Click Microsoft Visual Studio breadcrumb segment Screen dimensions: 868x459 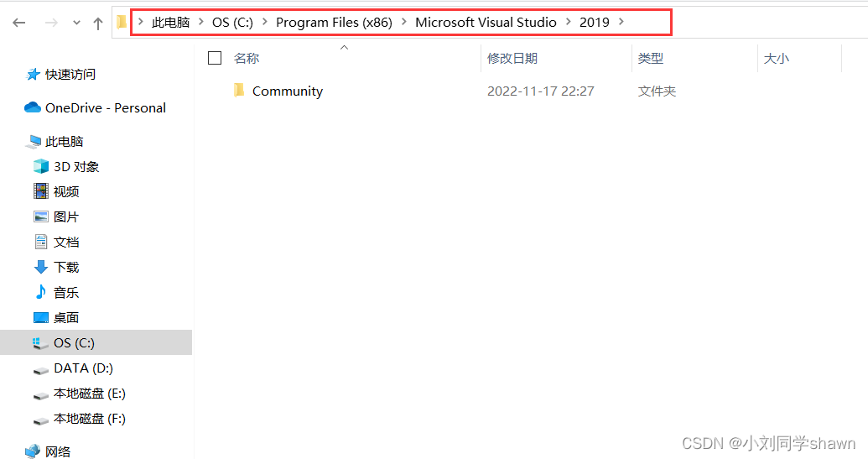(486, 22)
